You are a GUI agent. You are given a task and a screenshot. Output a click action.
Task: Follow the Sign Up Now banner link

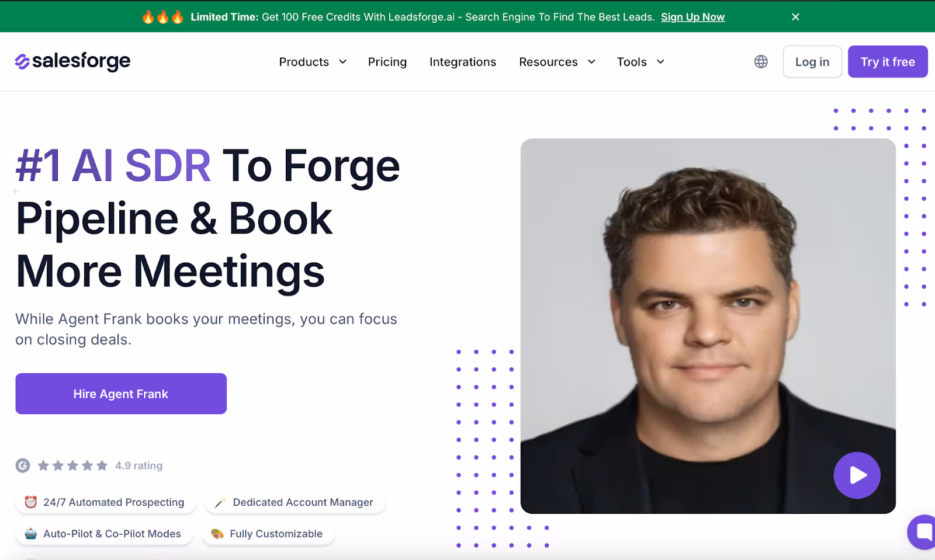[692, 17]
